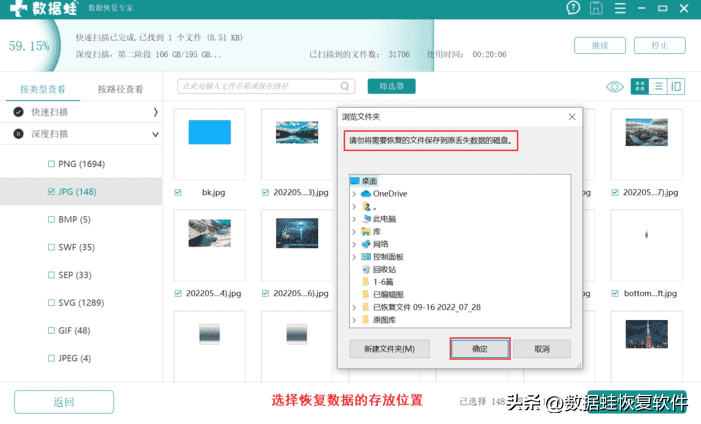Toggle the preview eye icon
The image size is (701, 424).
615,86
